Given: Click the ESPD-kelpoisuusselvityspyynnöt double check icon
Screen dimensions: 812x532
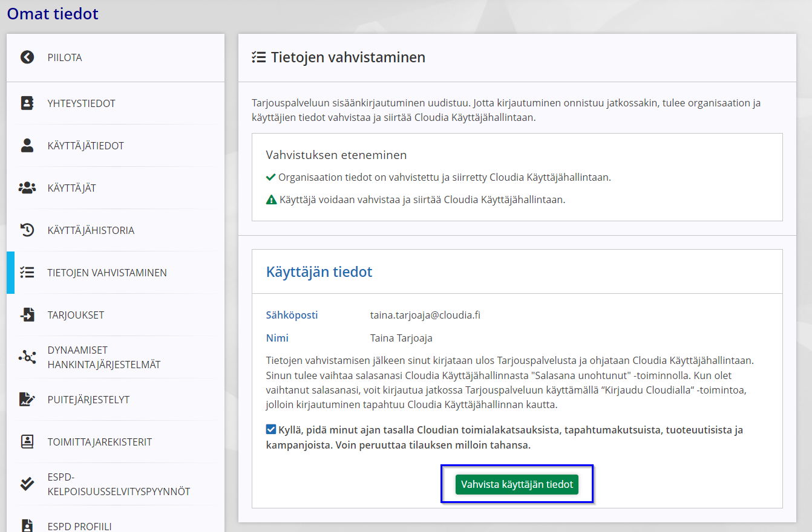Looking at the screenshot, I should point(27,484).
